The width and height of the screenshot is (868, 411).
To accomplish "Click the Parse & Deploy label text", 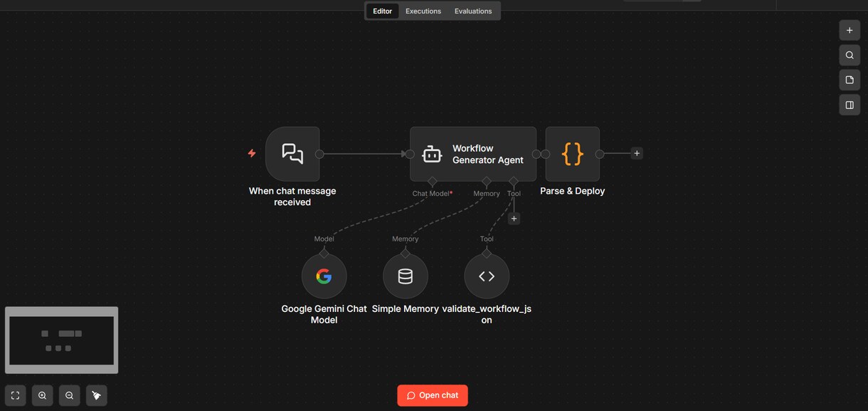I will [573, 191].
